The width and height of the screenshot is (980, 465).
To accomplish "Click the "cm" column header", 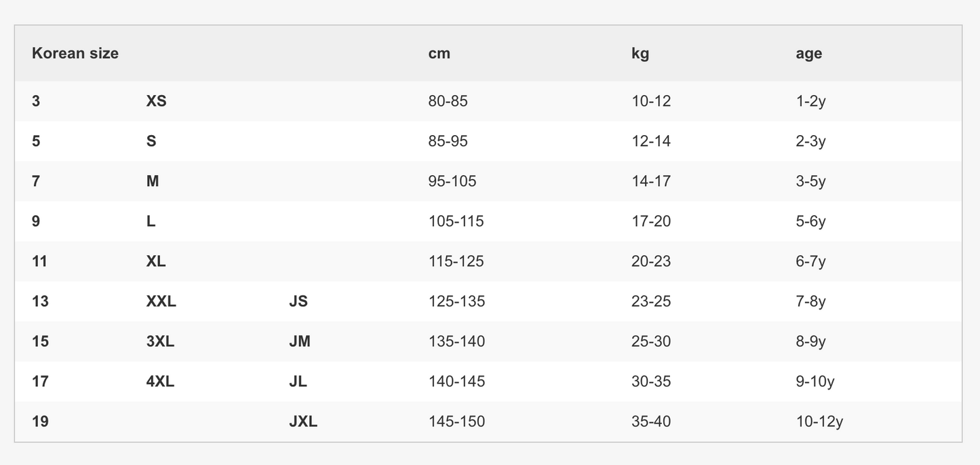I will tap(439, 54).
